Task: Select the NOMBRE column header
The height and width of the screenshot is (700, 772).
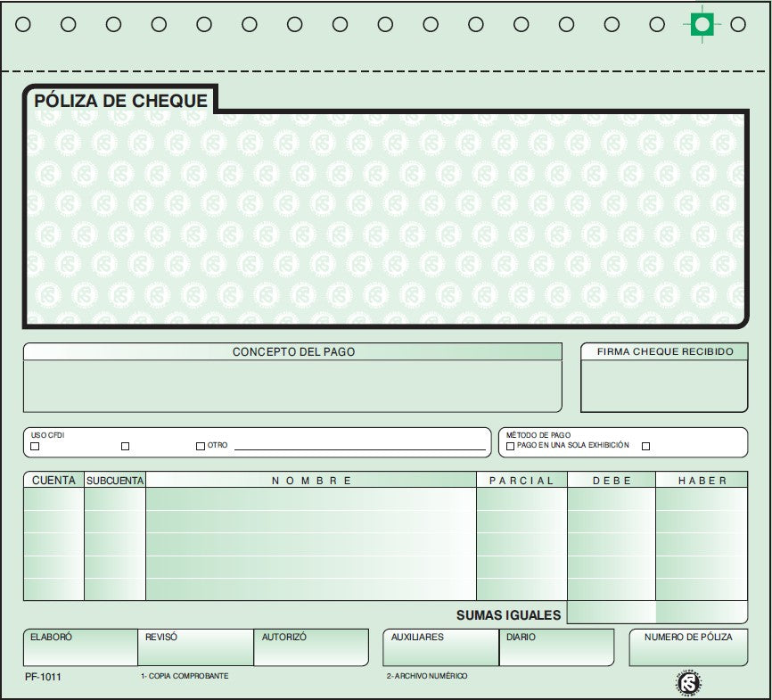Action: (312, 480)
